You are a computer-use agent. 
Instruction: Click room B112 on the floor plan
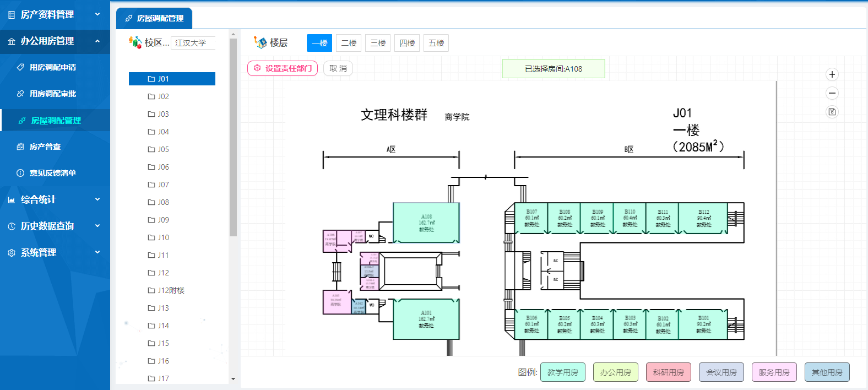pyautogui.click(x=703, y=218)
